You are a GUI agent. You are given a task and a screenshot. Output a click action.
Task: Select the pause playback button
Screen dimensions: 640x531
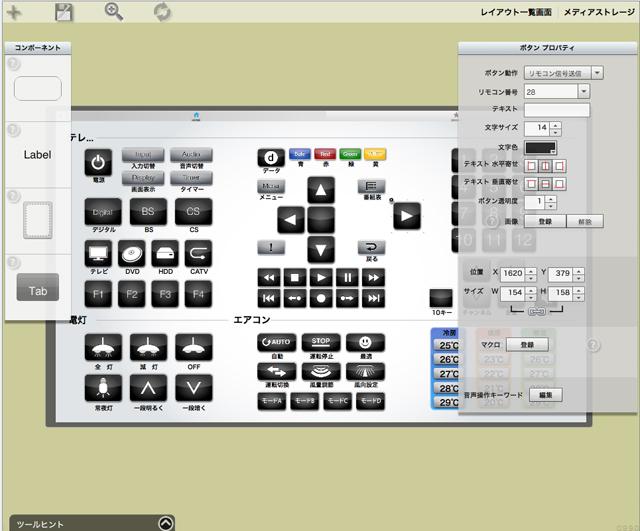tap(347, 278)
